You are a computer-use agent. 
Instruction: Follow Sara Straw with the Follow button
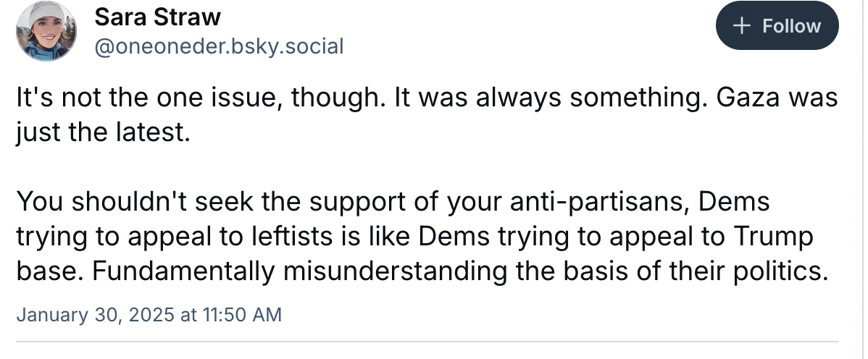tap(777, 26)
